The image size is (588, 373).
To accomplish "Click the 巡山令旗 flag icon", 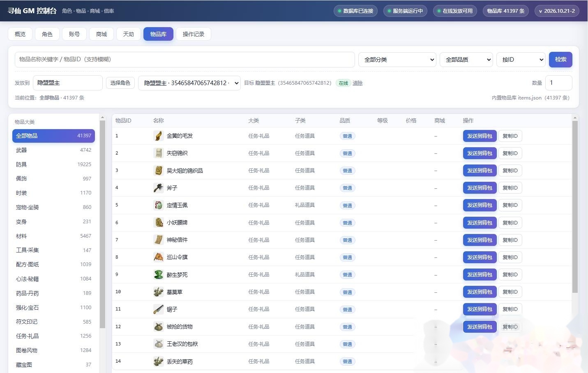I will [158, 257].
